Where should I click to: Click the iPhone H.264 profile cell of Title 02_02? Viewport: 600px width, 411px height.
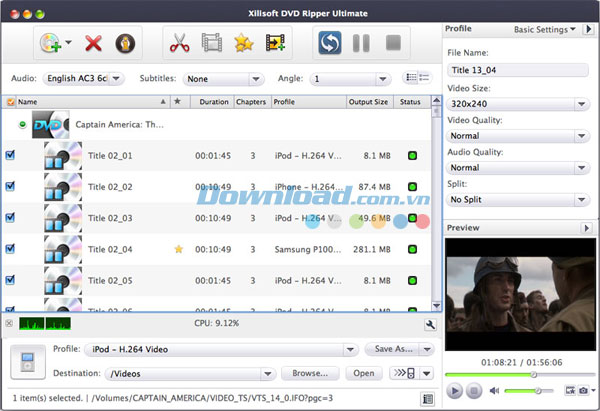308,187
